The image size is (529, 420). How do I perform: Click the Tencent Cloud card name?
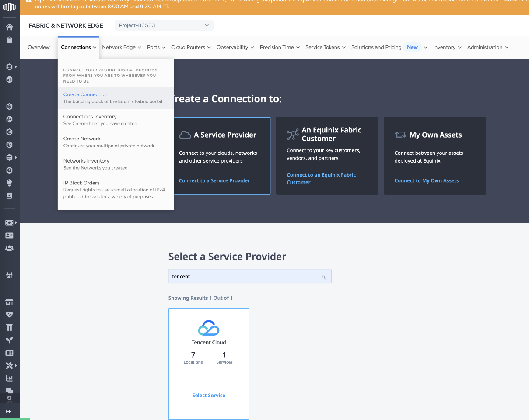(209, 342)
